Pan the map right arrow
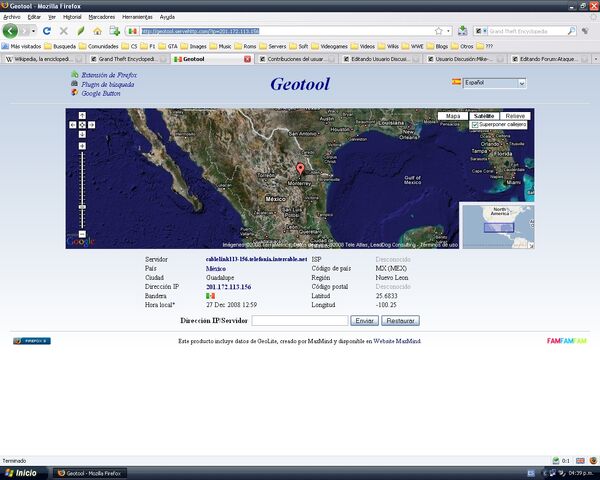This screenshot has width=600, height=480. coord(91,125)
